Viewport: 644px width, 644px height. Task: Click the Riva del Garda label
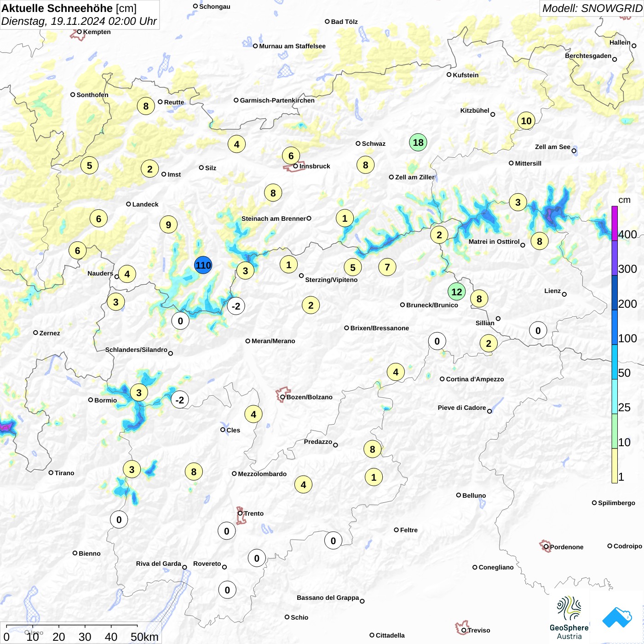coord(158,563)
